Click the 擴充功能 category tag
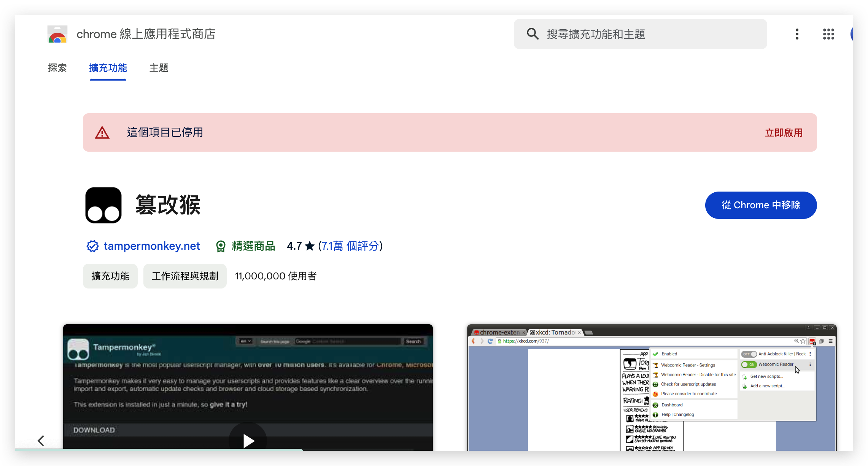868x466 pixels. pyautogui.click(x=110, y=276)
